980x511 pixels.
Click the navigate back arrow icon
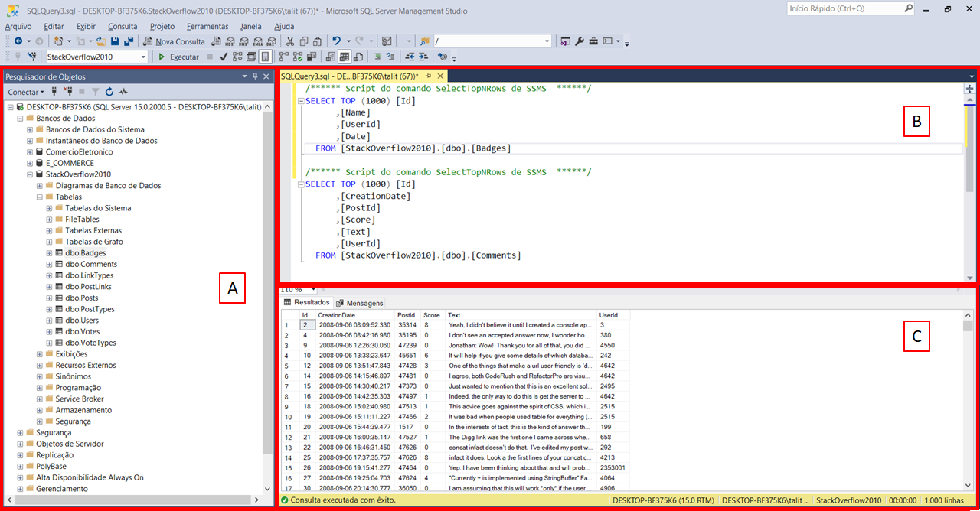pyautogui.click(x=18, y=41)
